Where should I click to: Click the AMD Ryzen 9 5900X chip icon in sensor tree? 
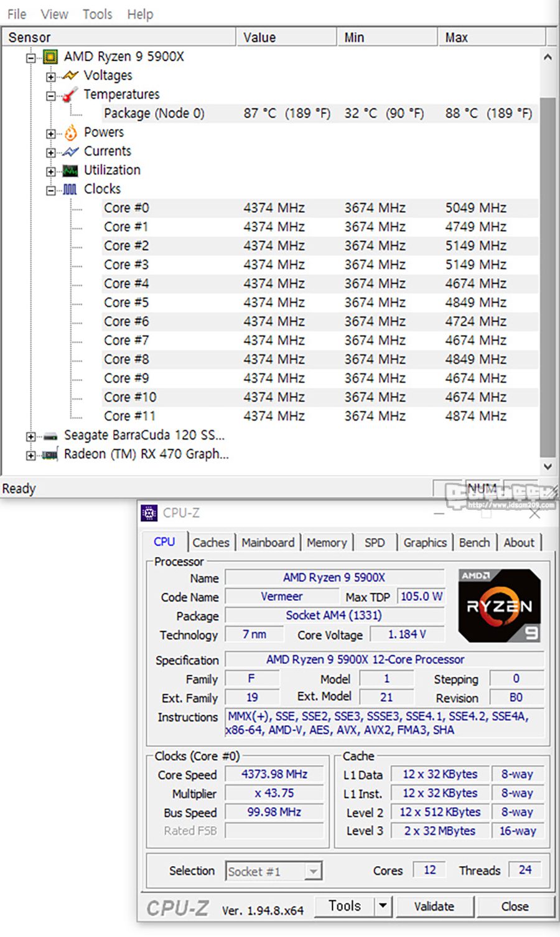pyautogui.click(x=50, y=57)
